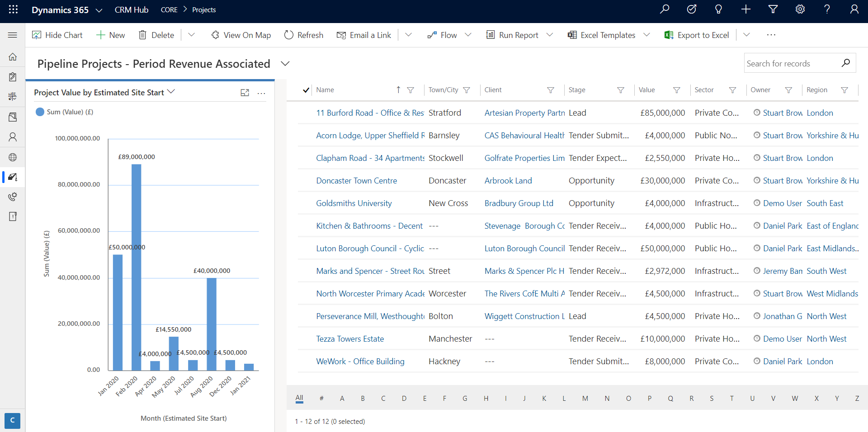Click the Sum (Value) legend swatch
The image size is (868, 432).
click(x=40, y=112)
